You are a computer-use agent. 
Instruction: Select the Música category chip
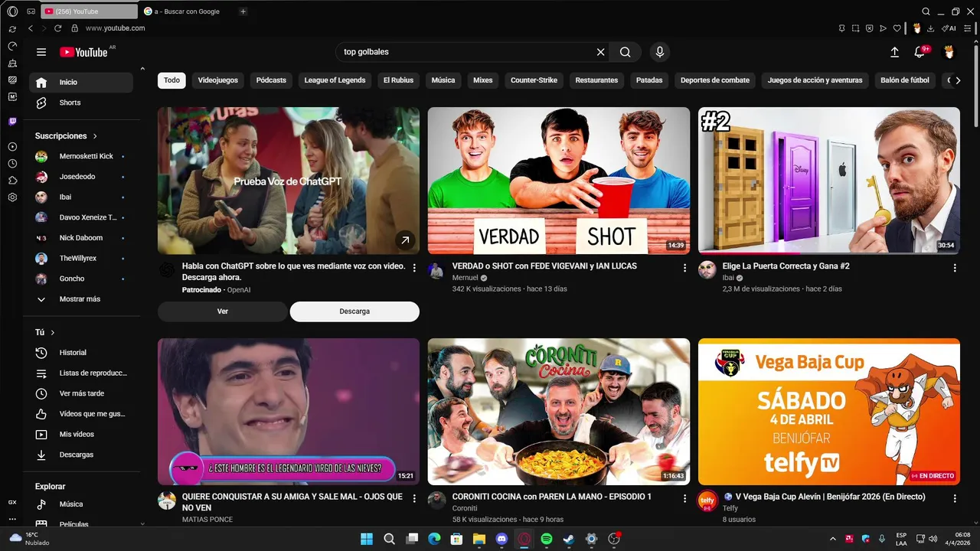click(443, 80)
